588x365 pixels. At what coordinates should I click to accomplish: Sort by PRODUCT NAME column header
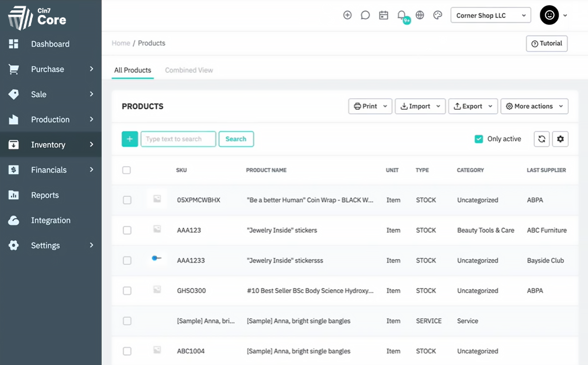click(266, 170)
